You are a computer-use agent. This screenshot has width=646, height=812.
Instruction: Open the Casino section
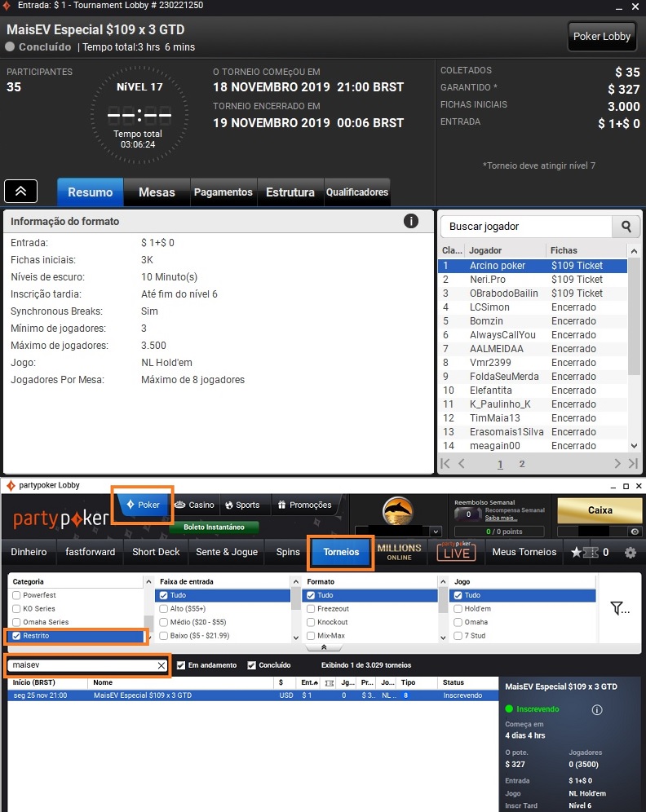(195, 505)
